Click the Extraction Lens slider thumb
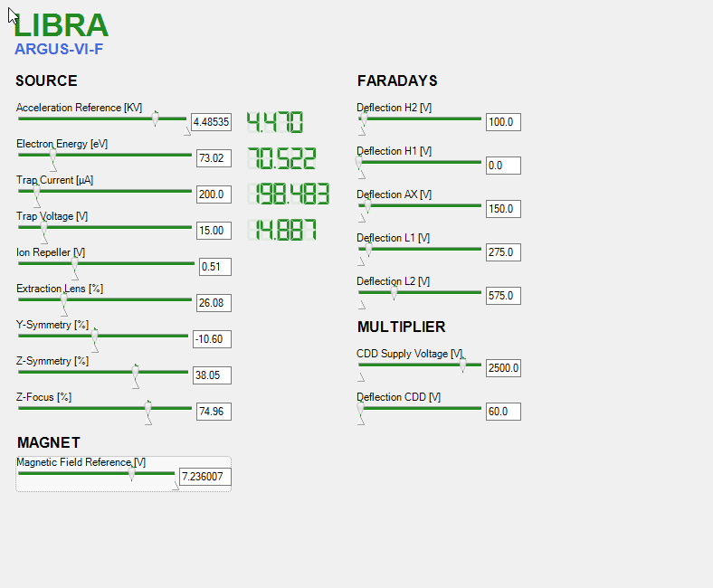Screen dimensions: 713x588 (63, 300)
